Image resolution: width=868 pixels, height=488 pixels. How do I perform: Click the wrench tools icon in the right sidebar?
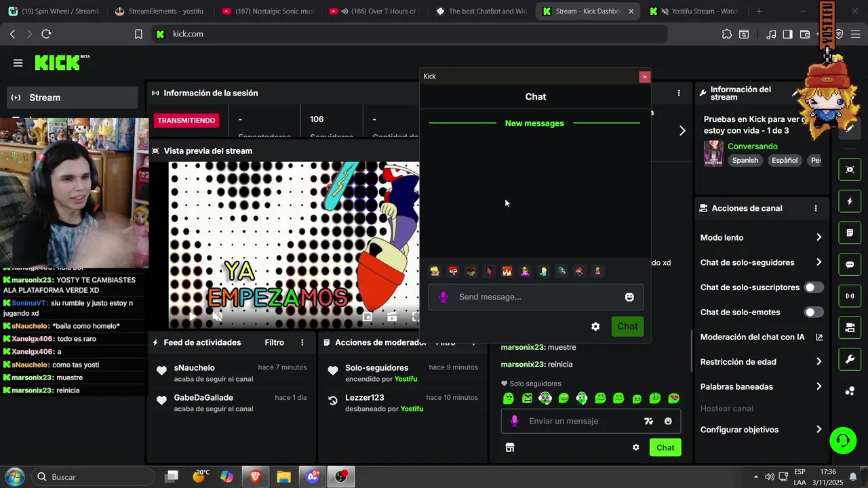click(x=850, y=359)
